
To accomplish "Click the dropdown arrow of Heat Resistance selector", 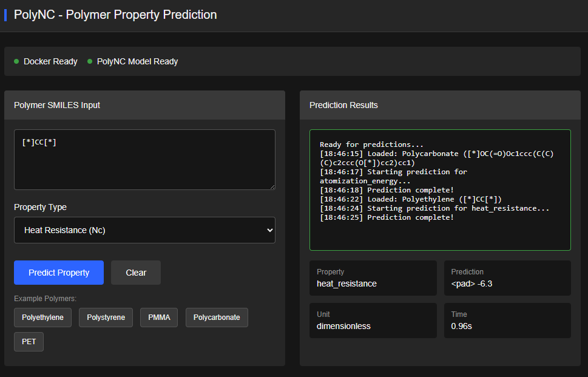I will 269,230.
